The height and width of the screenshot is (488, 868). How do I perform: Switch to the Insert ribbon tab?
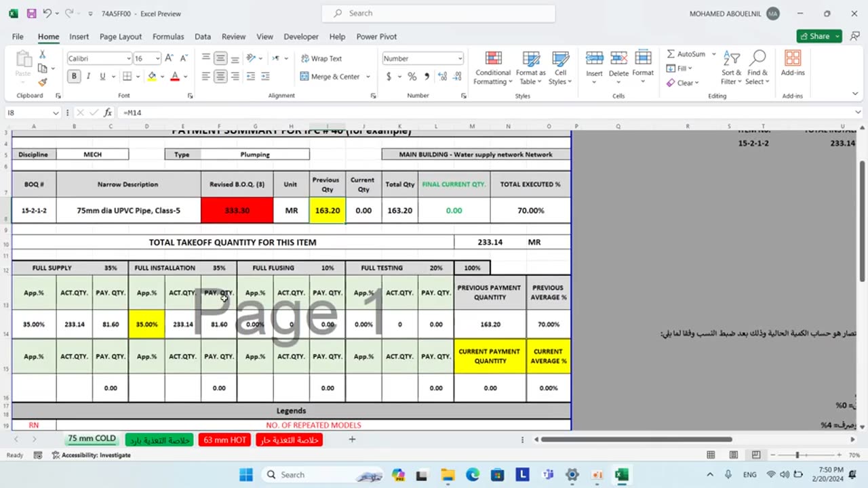(79, 37)
